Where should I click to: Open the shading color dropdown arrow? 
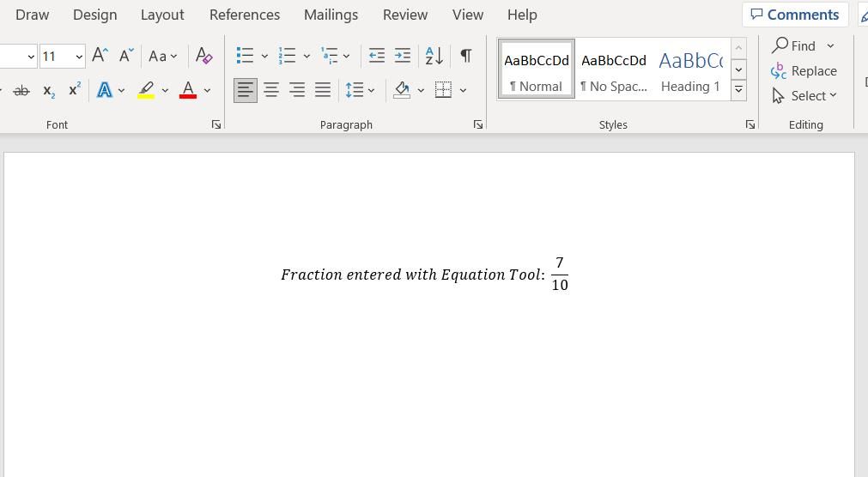pos(421,90)
